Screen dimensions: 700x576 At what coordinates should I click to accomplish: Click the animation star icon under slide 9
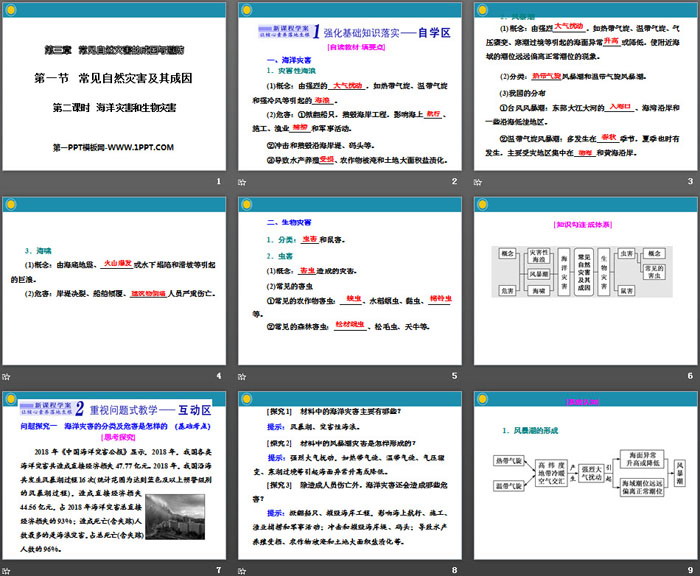point(480,568)
